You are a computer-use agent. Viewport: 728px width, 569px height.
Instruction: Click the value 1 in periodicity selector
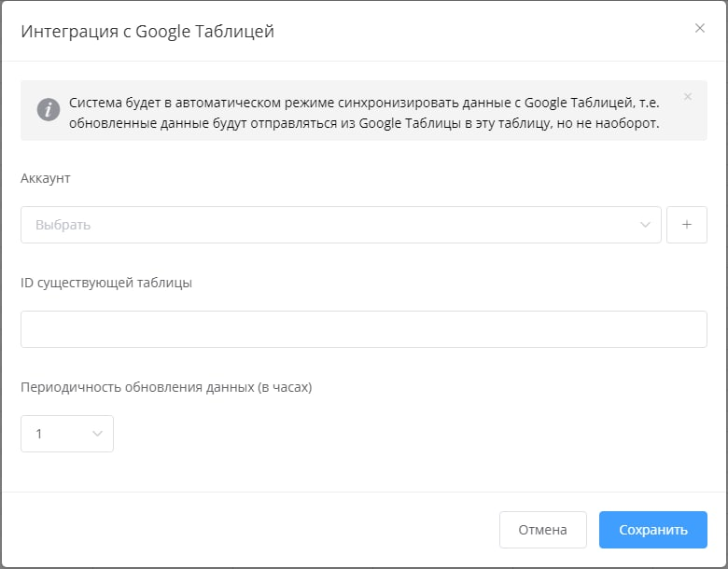pos(39,434)
